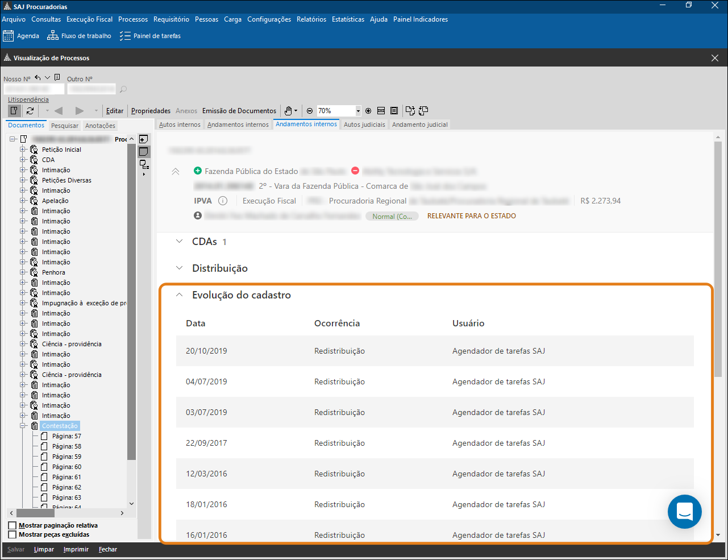728x560 pixels.
Task: Click the first rotate page icon
Action: click(x=410, y=110)
